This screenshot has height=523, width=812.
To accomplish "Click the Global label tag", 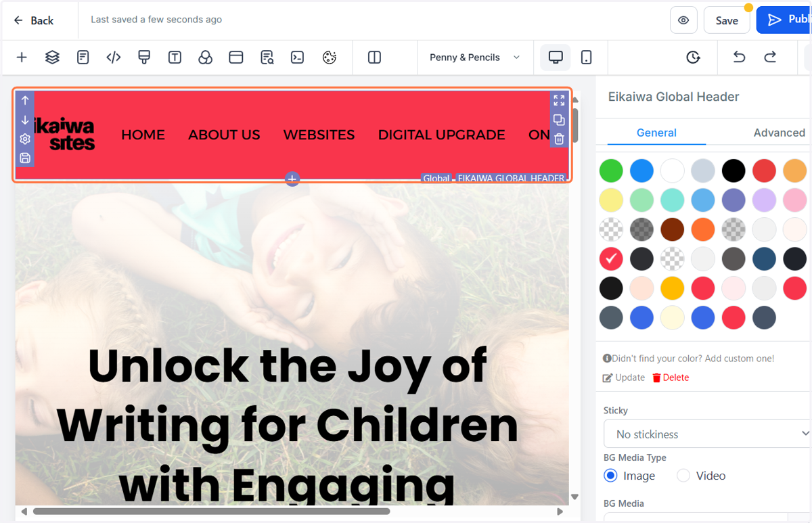I will point(436,179).
